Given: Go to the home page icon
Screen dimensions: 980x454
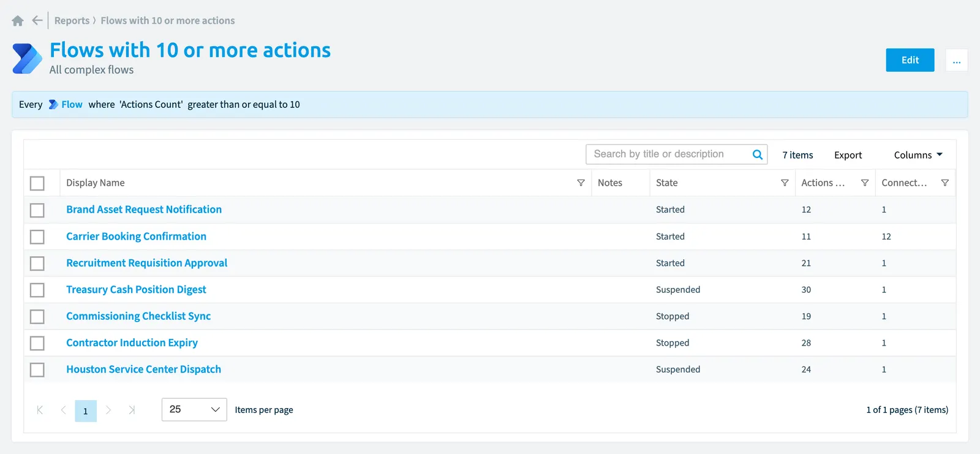Looking at the screenshot, I should coord(18,21).
